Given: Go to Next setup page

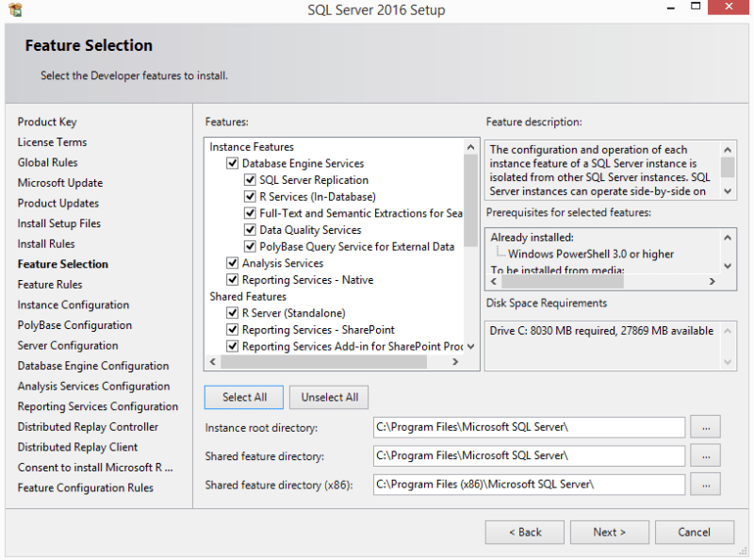Looking at the screenshot, I should (x=609, y=532).
